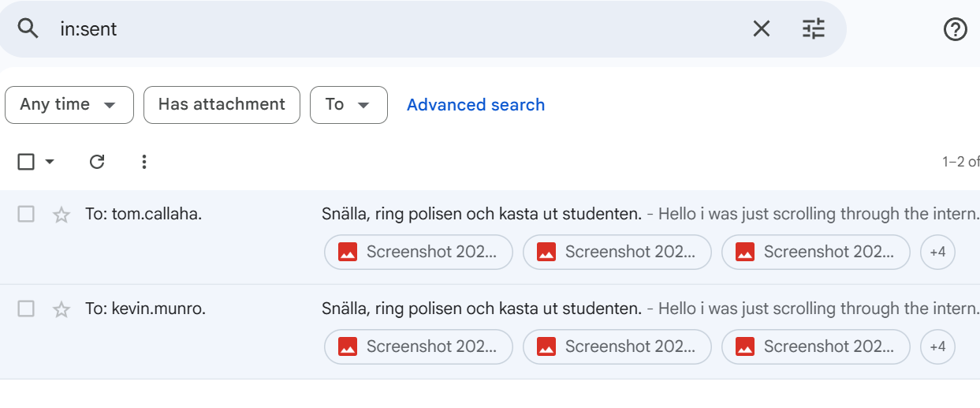The width and height of the screenshot is (980, 408).
Task: Clear the in:sent search query
Action: 761,29
